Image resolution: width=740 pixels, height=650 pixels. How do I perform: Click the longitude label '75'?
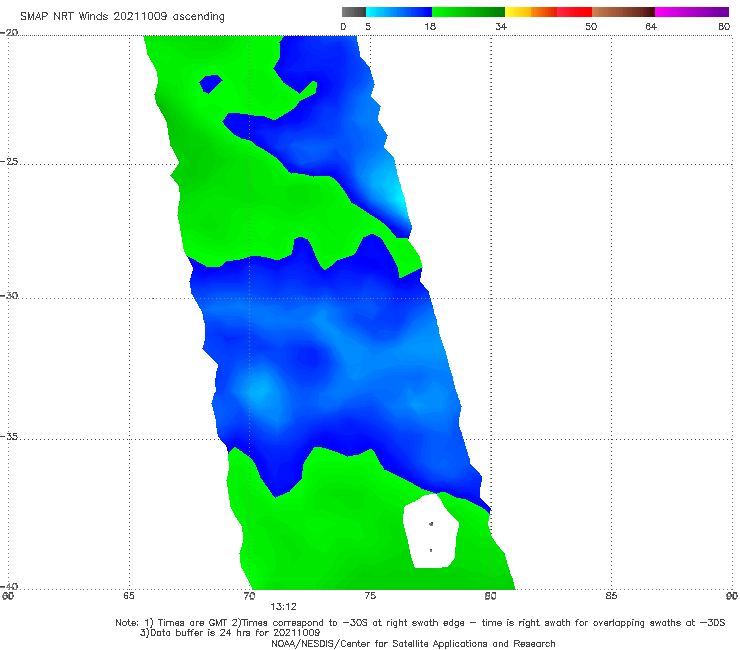(x=370, y=596)
